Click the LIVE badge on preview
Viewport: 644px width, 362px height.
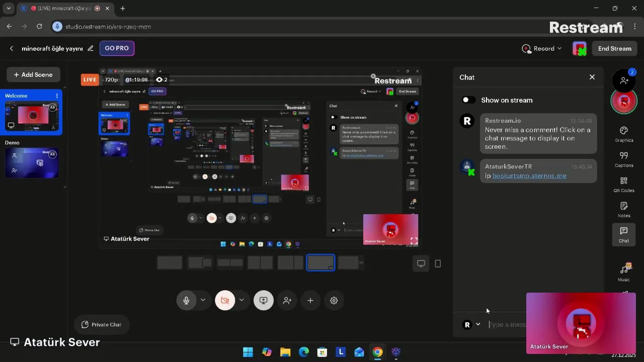[90, 79]
